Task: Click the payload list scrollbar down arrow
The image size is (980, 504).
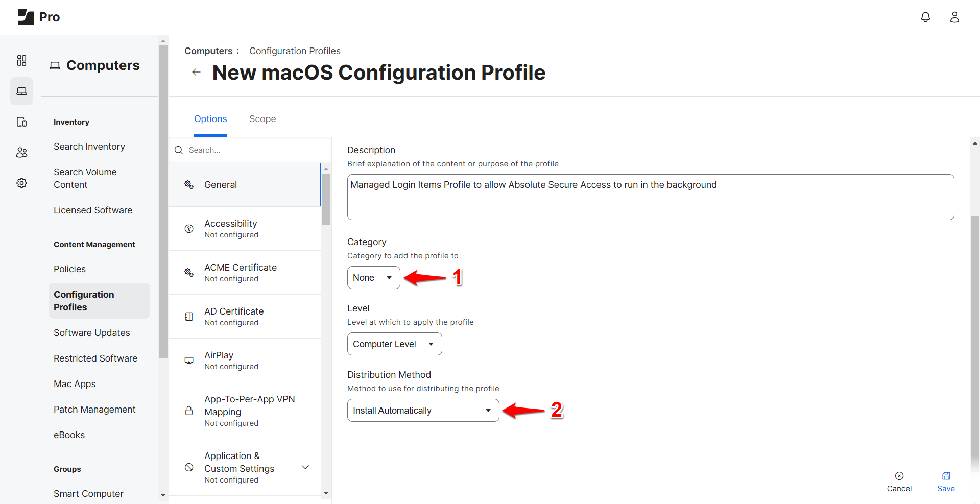Action: (326, 493)
